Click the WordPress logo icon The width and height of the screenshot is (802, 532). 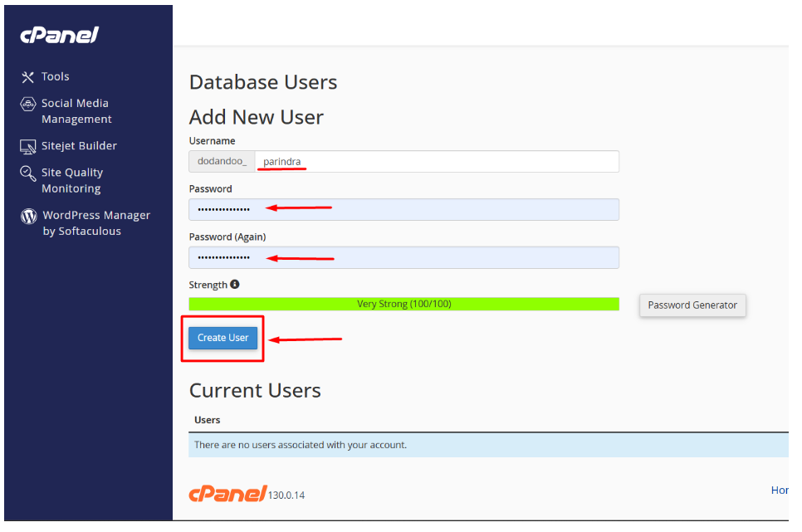(x=28, y=217)
